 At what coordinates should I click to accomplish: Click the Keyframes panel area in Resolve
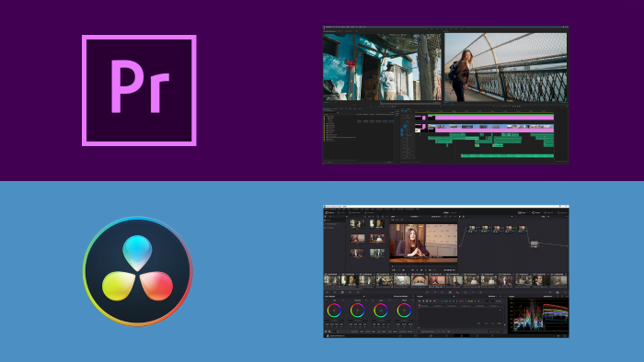462,315
